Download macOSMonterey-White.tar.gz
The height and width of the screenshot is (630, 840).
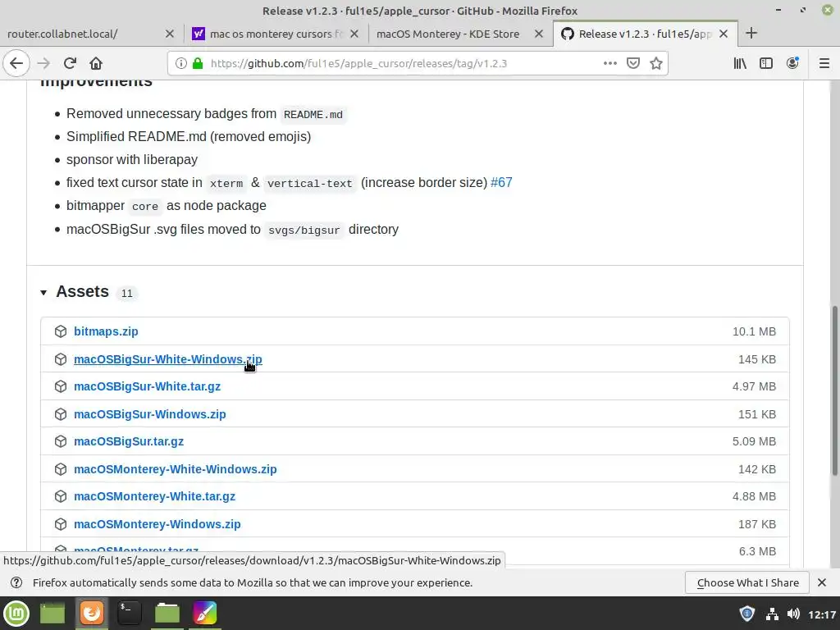(154, 496)
